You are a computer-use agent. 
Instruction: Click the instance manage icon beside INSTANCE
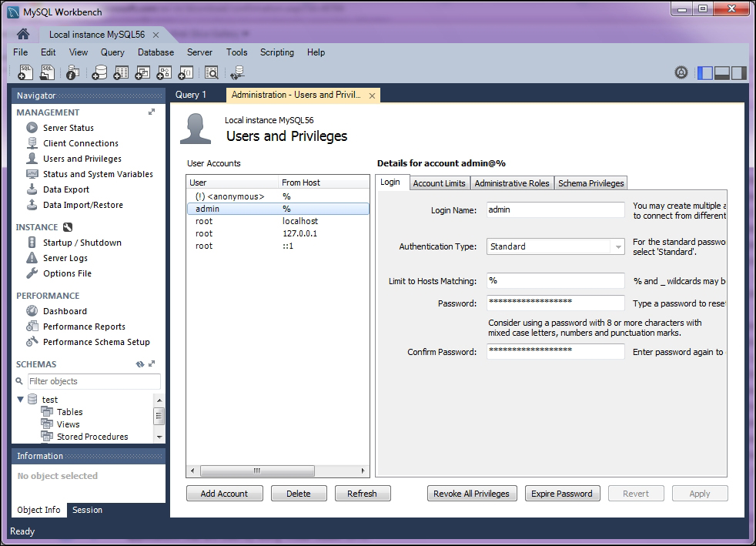click(x=68, y=227)
